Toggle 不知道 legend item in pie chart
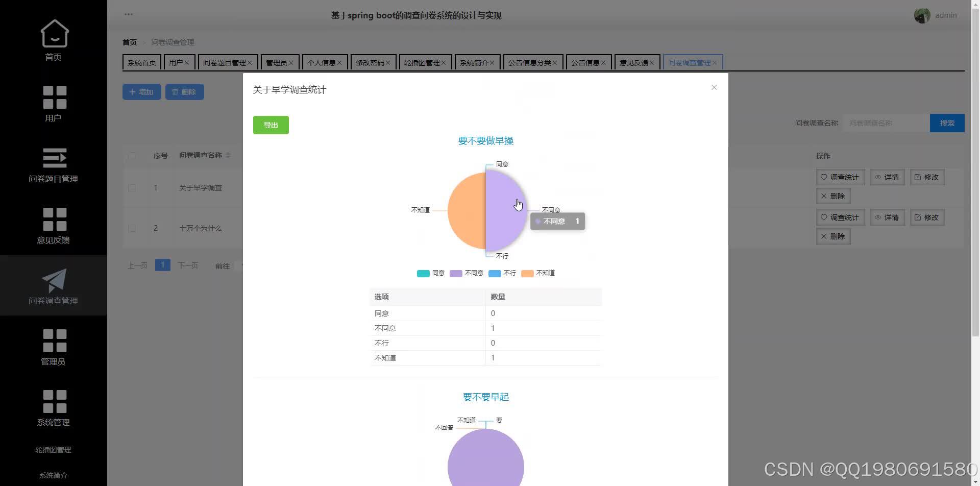Screen dimensions: 980x486 [538, 273]
